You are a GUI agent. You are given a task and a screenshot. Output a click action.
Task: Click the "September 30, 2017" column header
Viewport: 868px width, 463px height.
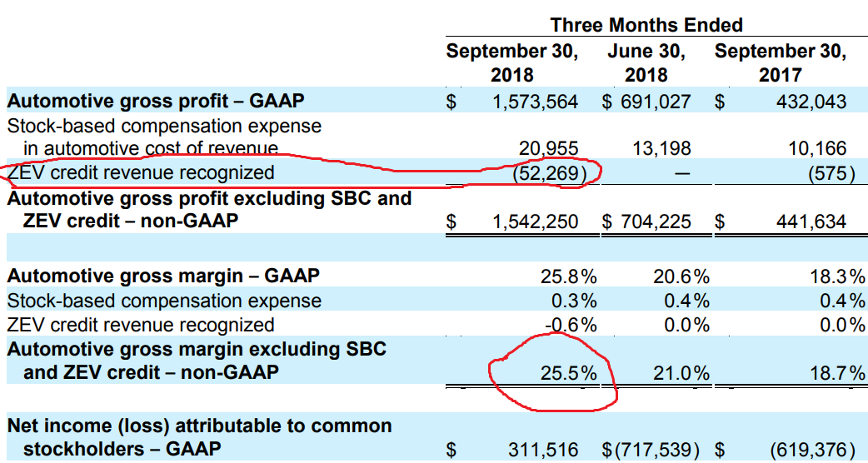(x=780, y=62)
